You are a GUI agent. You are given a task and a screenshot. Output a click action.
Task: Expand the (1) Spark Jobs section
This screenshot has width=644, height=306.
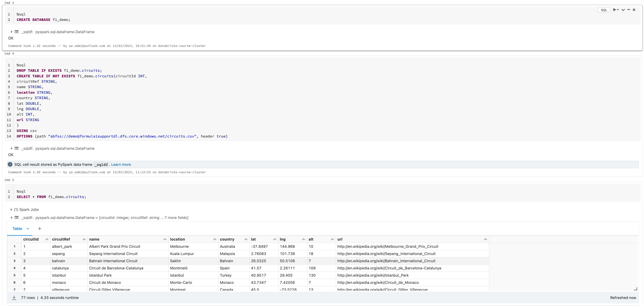point(11,210)
